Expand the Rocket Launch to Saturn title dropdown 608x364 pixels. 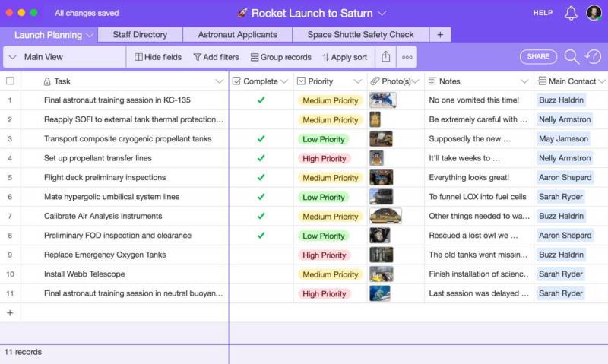tap(382, 14)
